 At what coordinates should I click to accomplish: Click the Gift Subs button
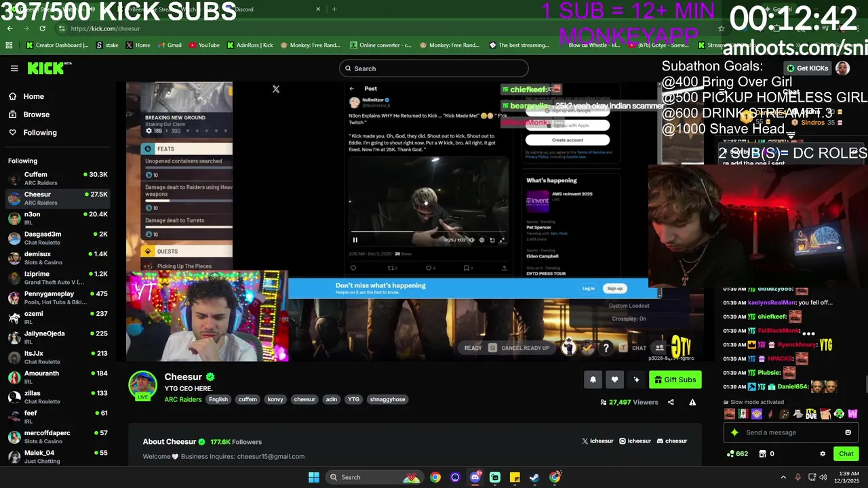pyautogui.click(x=675, y=380)
